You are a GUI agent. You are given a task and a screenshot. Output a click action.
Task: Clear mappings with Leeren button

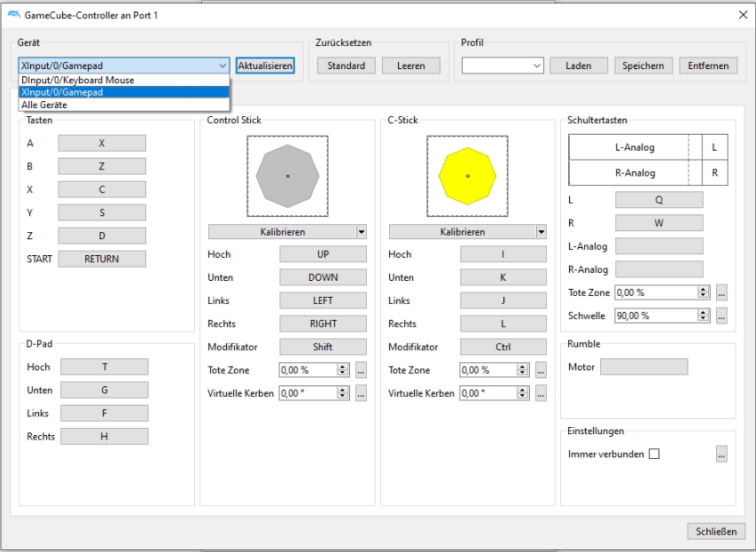pos(410,66)
